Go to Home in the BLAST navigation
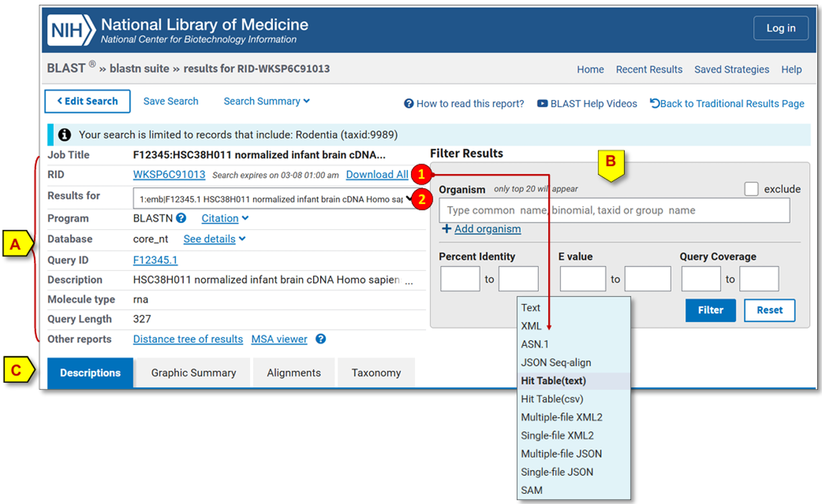The image size is (822, 504). pos(590,70)
